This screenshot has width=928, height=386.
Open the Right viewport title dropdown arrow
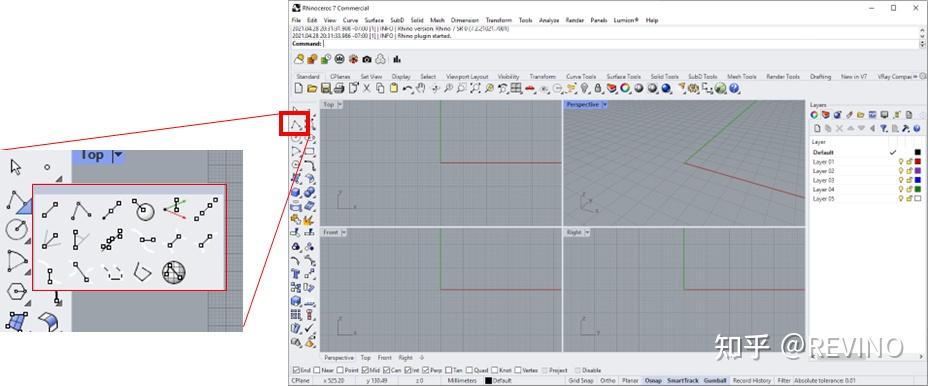pyautogui.click(x=587, y=233)
